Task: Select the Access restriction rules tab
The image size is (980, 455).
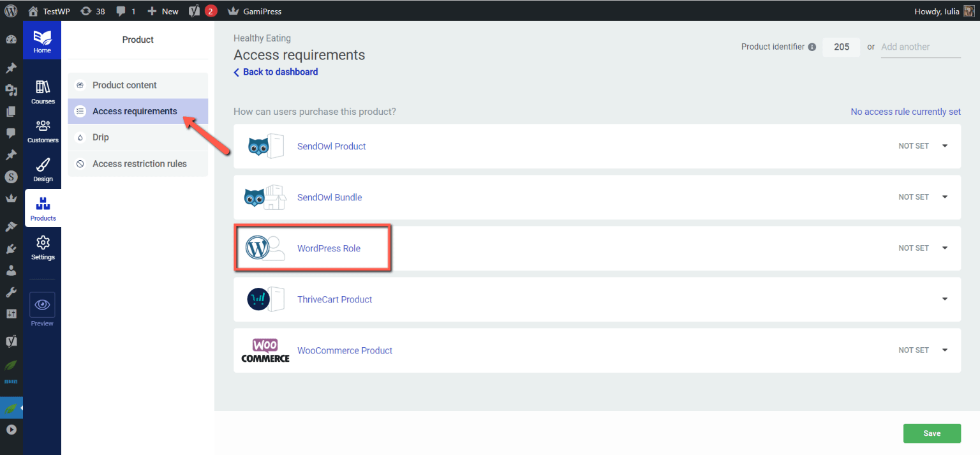Action: point(138,163)
